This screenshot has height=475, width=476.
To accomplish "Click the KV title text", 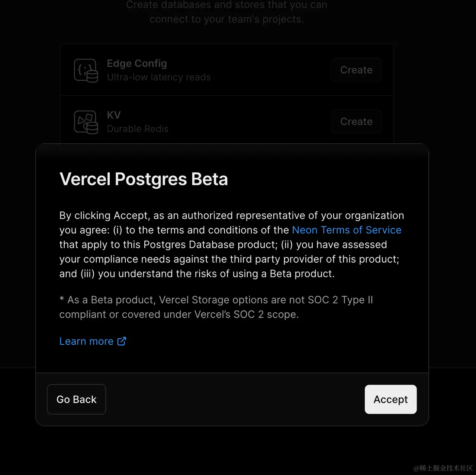I will click(x=114, y=115).
